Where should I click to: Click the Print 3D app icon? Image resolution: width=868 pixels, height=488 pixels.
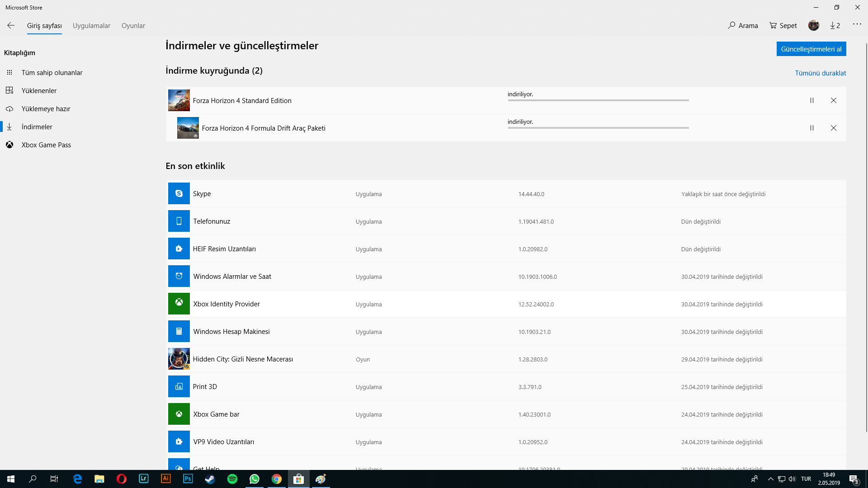pos(179,386)
